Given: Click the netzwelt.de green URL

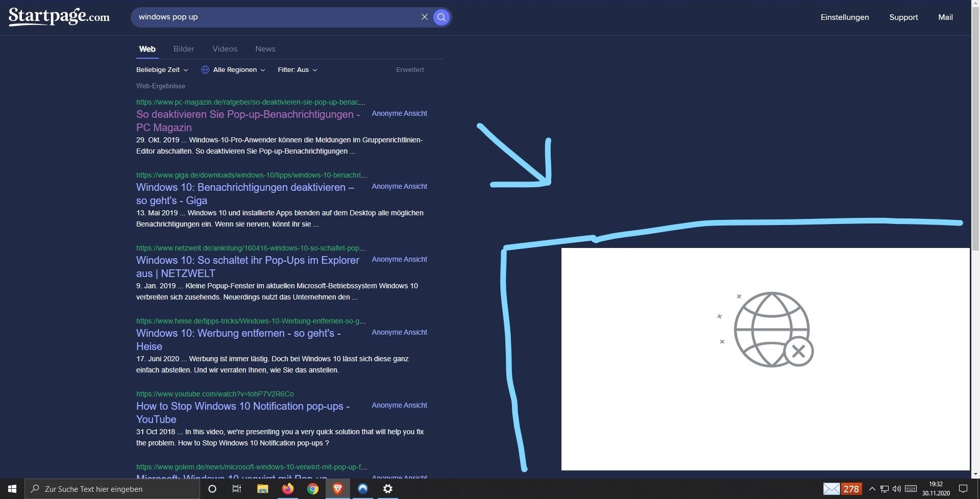Looking at the screenshot, I should [251, 248].
